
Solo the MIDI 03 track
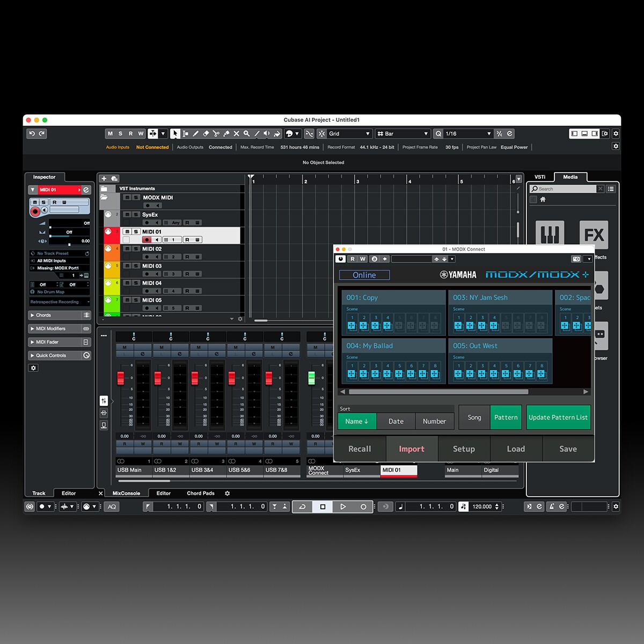tap(136, 266)
